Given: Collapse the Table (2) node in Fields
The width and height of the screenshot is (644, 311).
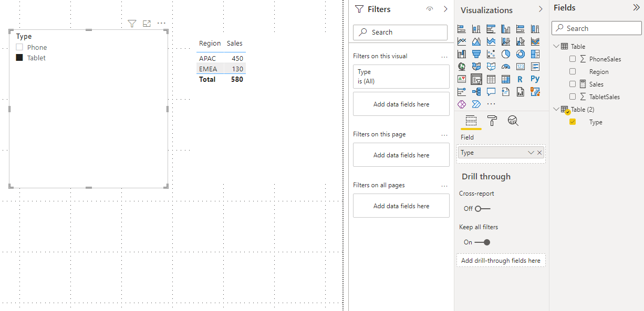Looking at the screenshot, I should [556, 109].
